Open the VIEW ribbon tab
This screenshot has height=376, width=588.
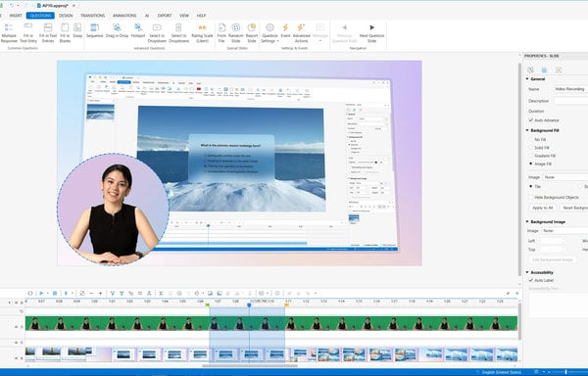[x=184, y=16]
